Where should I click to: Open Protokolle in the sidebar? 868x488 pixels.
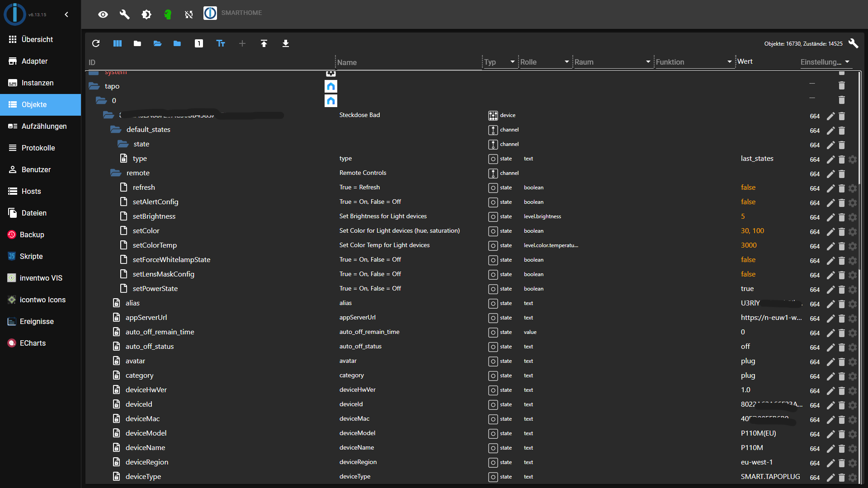click(x=41, y=148)
